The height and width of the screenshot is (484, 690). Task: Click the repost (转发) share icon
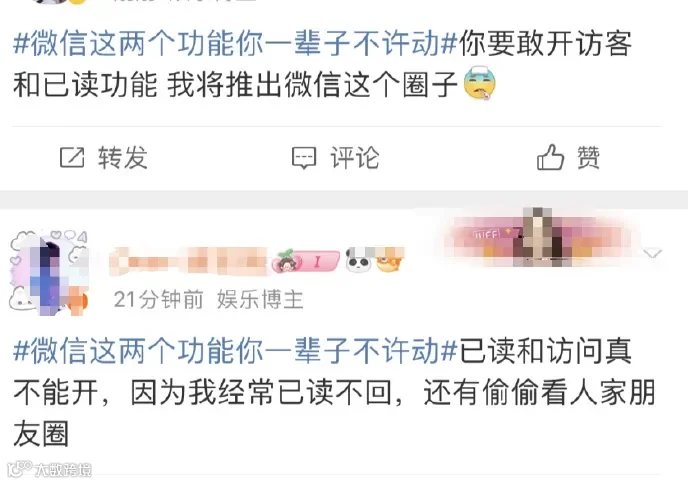(x=72, y=158)
